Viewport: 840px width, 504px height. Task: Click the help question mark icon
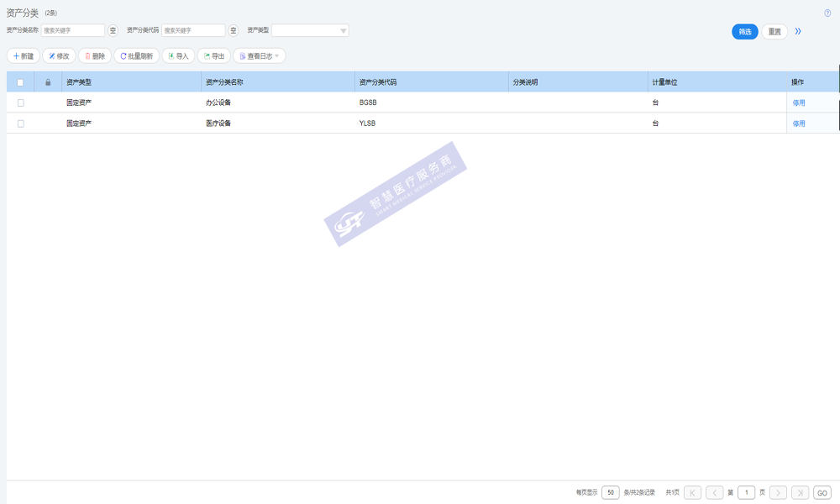point(827,13)
